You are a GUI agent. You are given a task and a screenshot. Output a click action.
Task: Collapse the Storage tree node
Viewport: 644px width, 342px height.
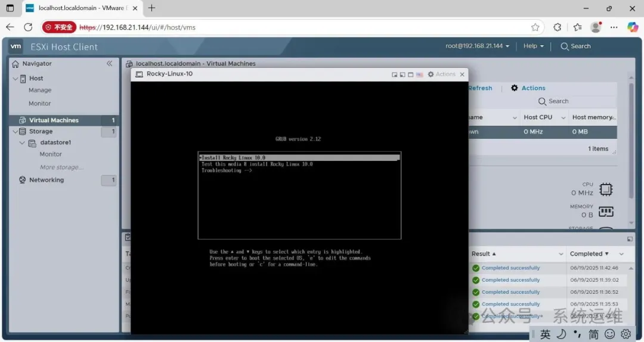pos(15,132)
